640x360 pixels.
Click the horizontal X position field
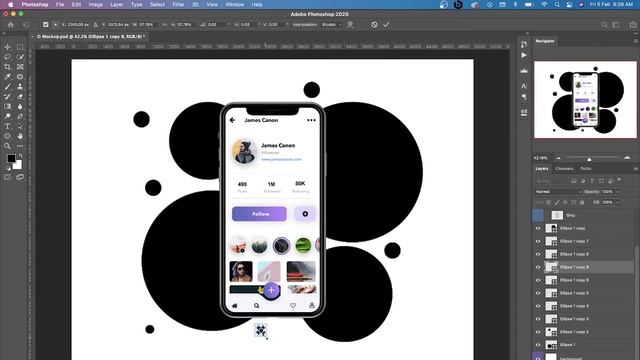pyautogui.click(x=78, y=24)
